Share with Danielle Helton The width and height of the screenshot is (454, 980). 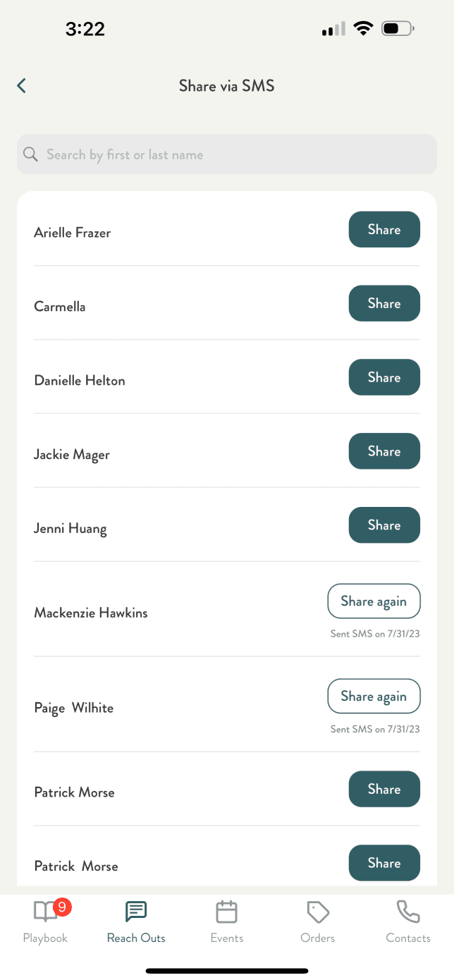click(384, 377)
